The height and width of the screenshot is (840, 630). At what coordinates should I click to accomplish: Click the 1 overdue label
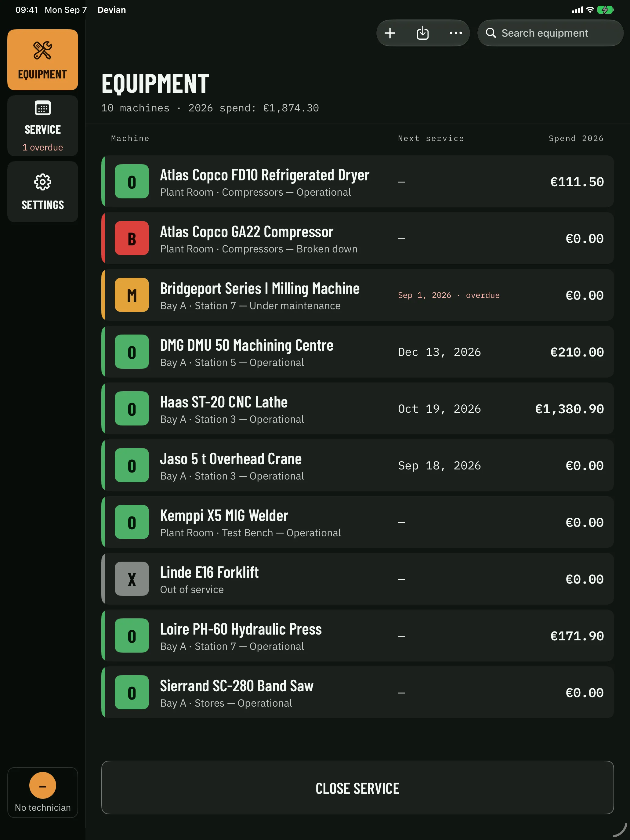[x=42, y=147]
